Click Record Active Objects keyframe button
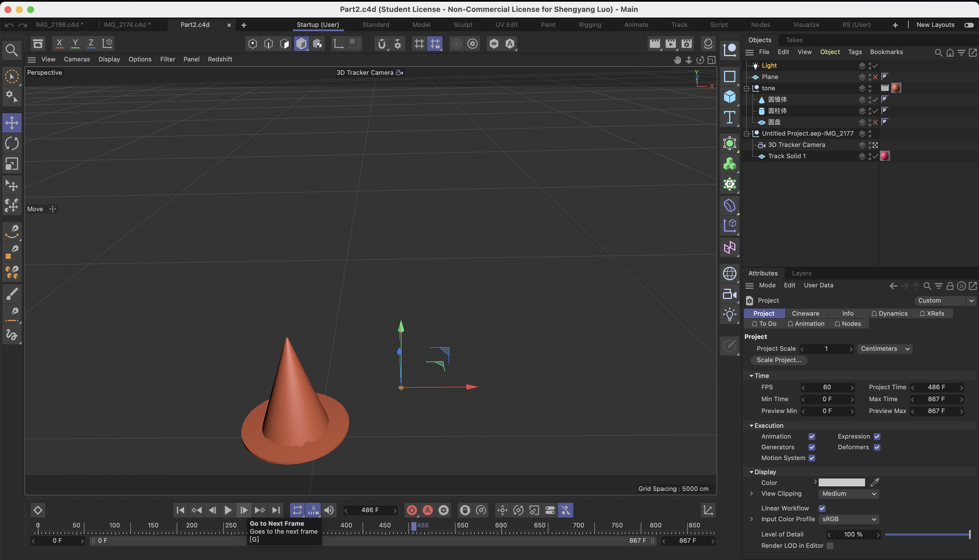Screen dimensions: 979x560 click(x=412, y=510)
